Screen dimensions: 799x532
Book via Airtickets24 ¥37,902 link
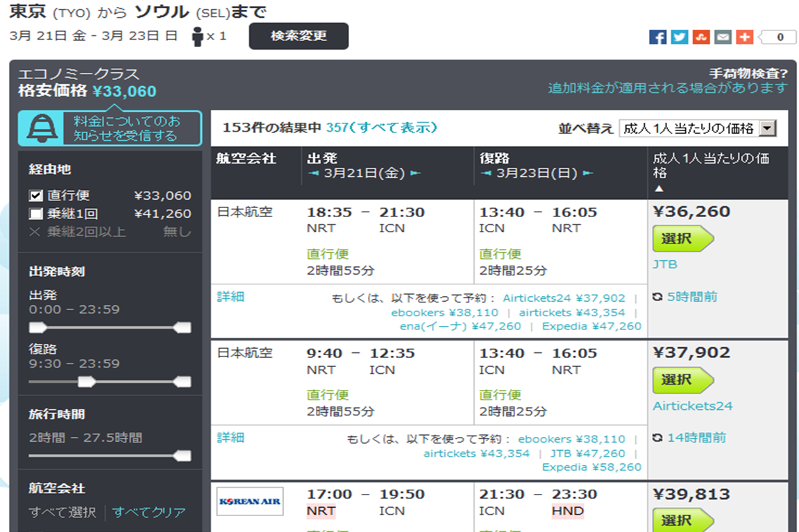click(564, 298)
